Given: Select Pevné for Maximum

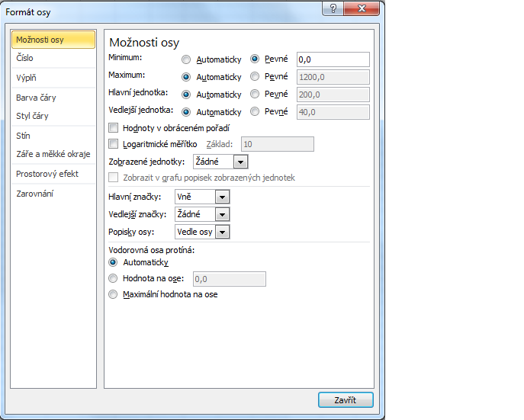Looking at the screenshot, I should pos(256,77).
